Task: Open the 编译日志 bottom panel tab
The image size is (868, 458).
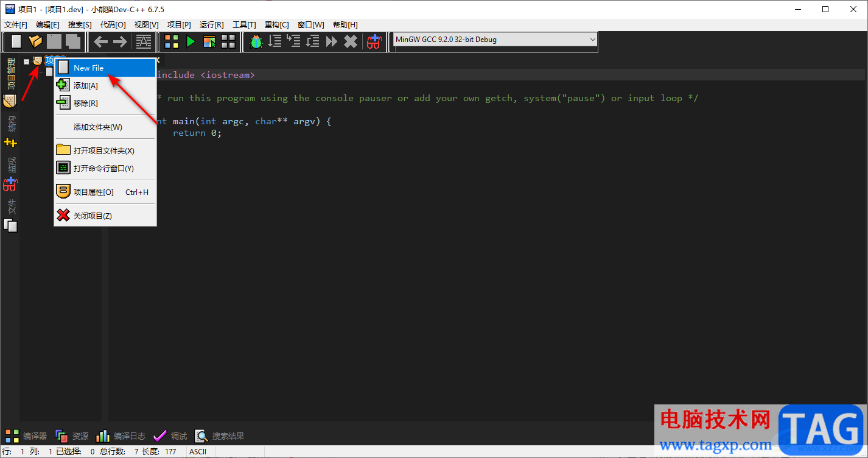Action: tap(121, 436)
